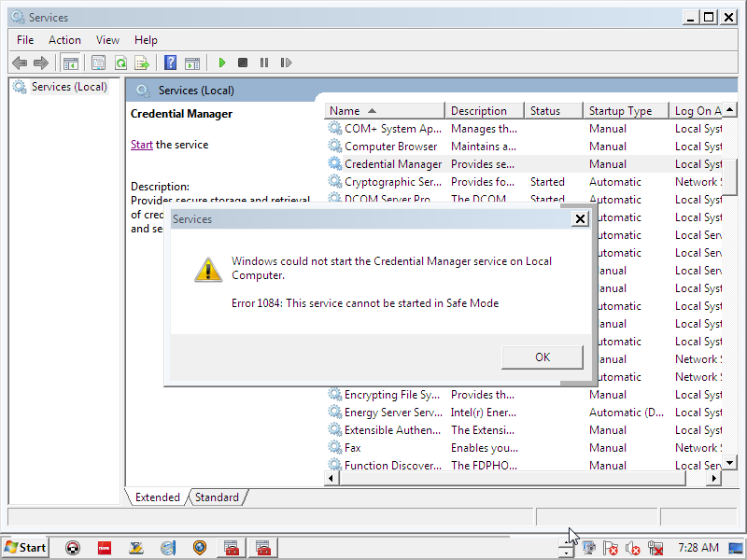This screenshot has width=747, height=560.
Task: Open the File menu
Action: [x=25, y=40]
